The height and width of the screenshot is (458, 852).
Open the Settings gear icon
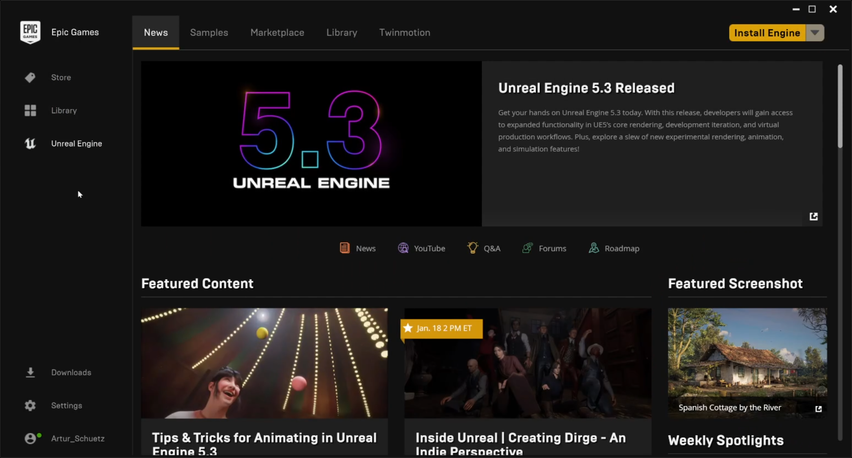pyautogui.click(x=30, y=405)
